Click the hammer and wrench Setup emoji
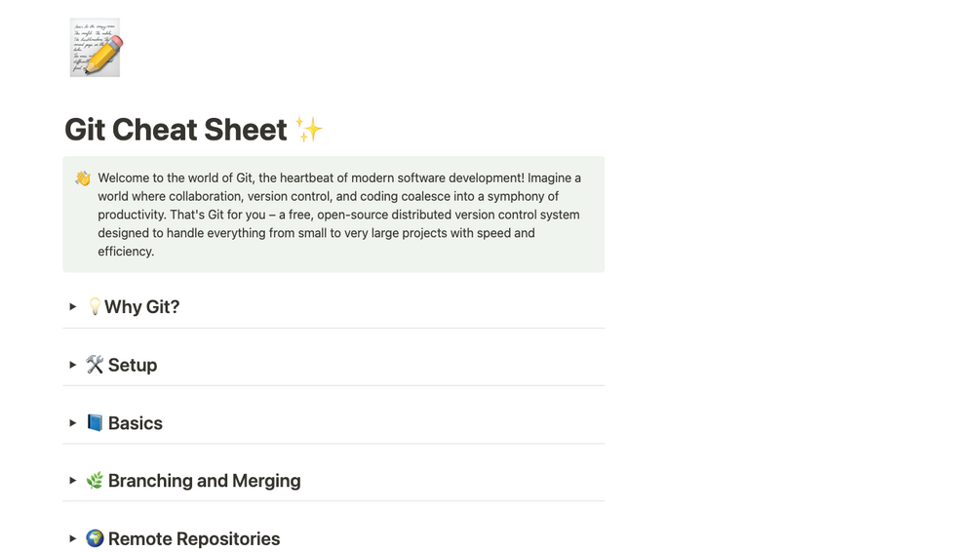The image size is (980, 552). (x=95, y=365)
